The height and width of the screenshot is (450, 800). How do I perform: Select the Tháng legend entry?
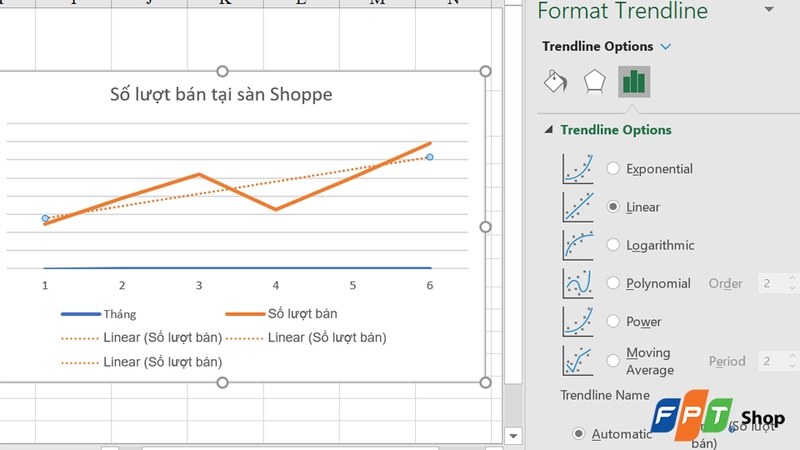98,314
